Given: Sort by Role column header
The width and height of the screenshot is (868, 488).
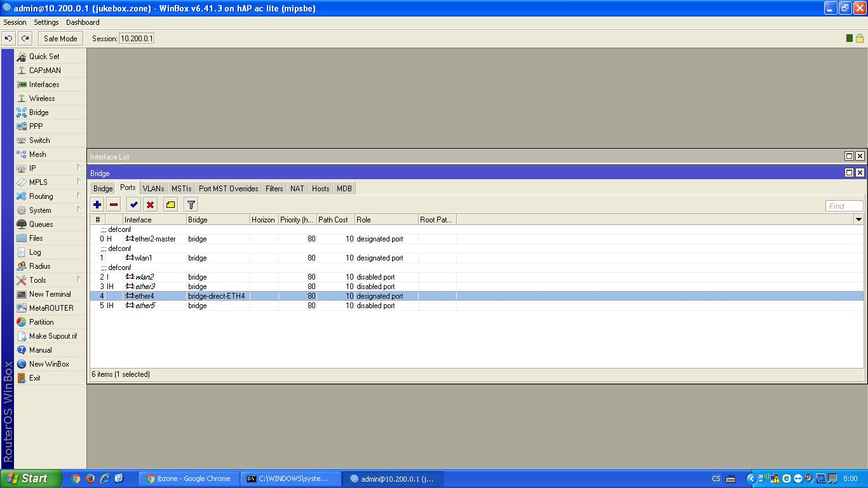Looking at the screenshot, I should click(386, 220).
